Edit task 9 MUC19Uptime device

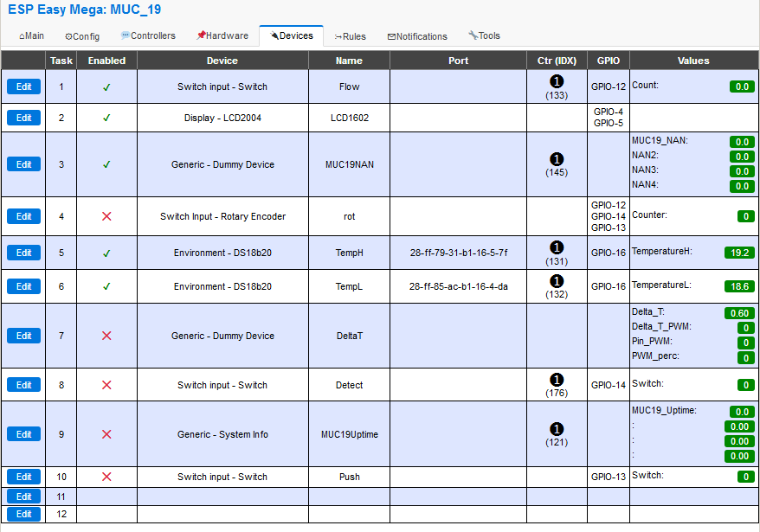[x=23, y=434]
